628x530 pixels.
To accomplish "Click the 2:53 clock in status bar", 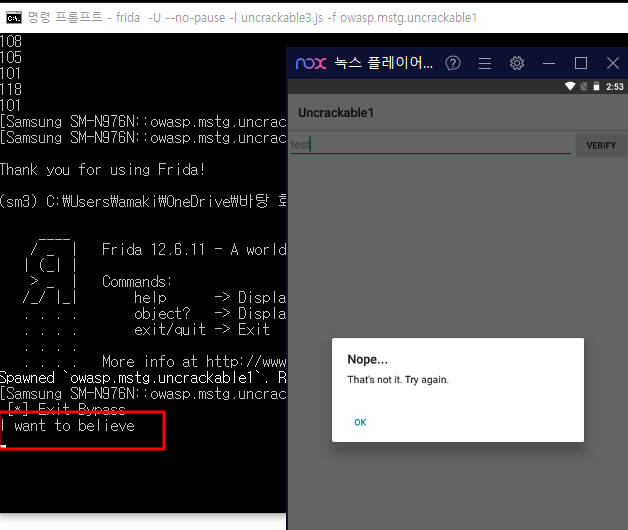I will [614, 87].
